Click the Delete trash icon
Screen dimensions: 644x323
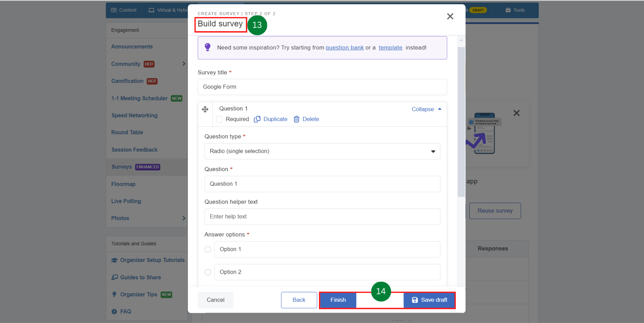click(x=297, y=119)
